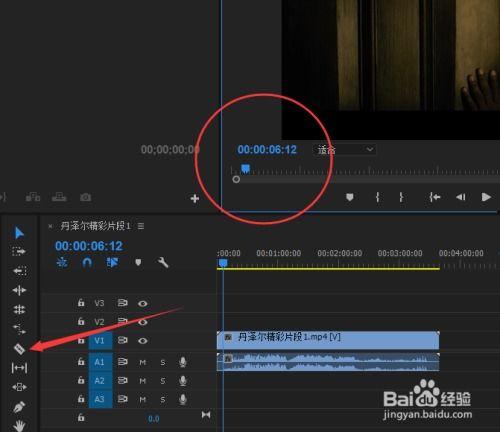Solo track A1
Image resolution: width=500 pixels, height=432 pixels.
click(163, 362)
